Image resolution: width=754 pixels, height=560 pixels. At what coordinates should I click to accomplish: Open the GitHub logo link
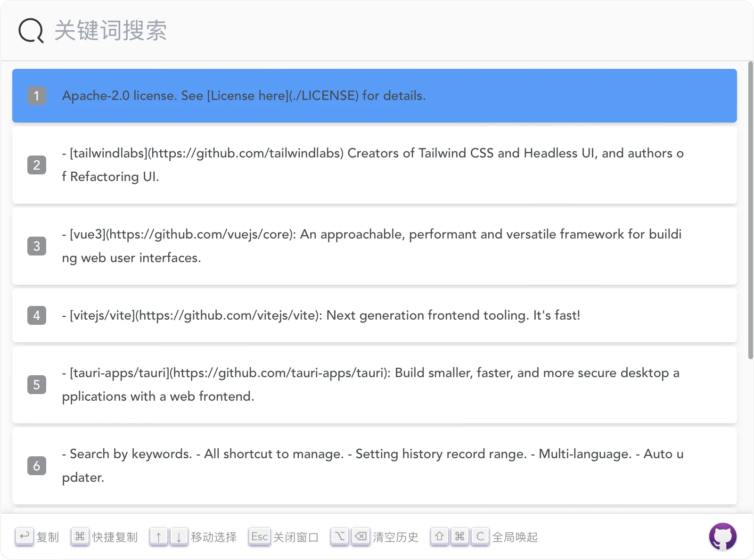tap(722, 536)
